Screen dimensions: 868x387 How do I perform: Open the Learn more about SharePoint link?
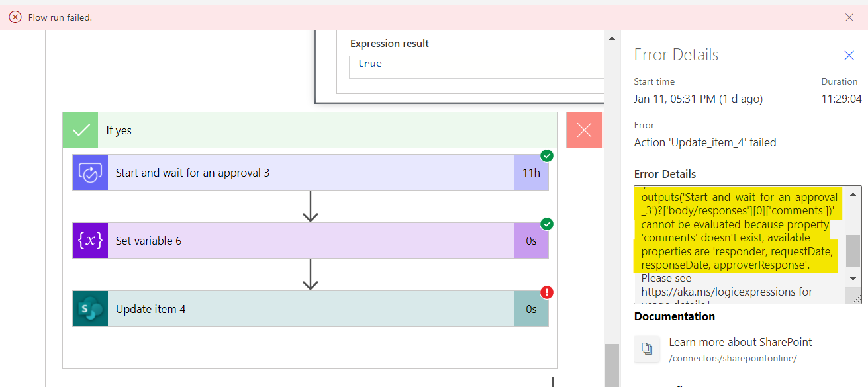coord(740,342)
